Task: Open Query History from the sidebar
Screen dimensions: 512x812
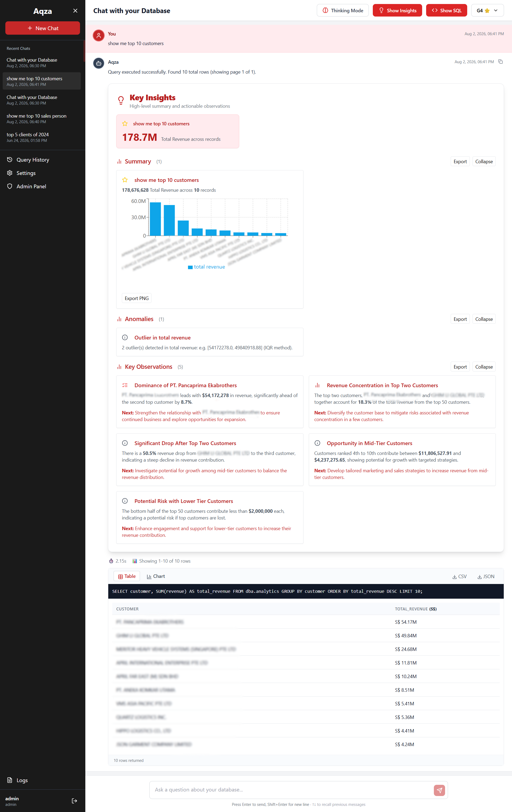Action: [x=33, y=160]
